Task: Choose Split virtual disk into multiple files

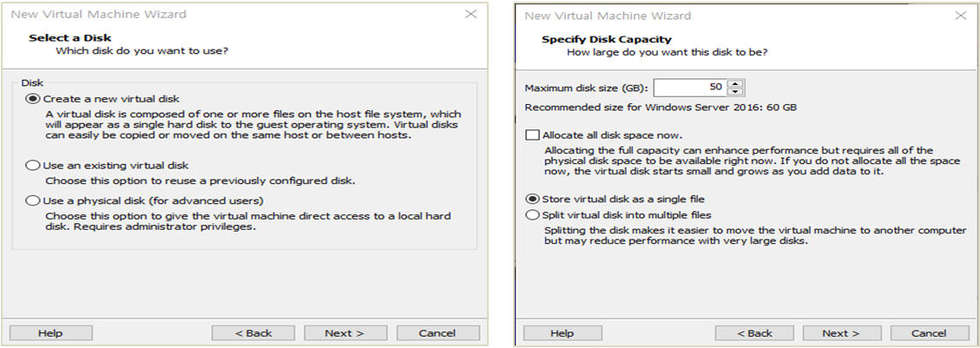Action: [532, 214]
